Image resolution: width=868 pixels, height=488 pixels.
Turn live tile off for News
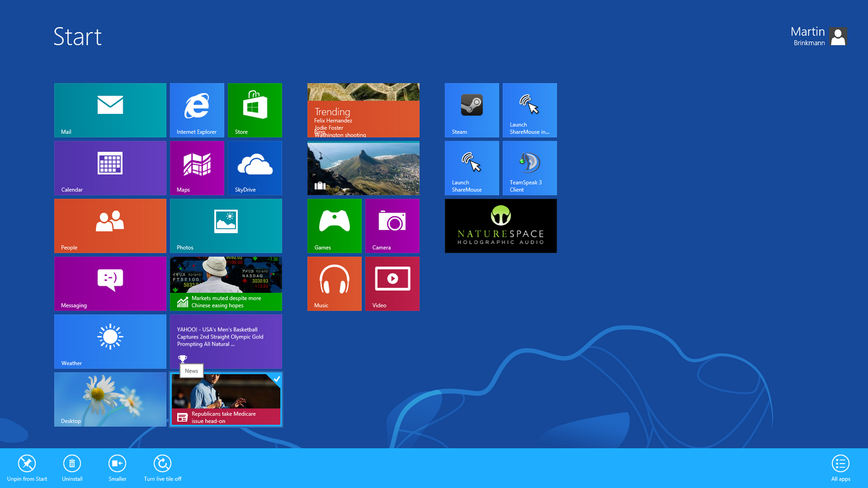(x=162, y=467)
